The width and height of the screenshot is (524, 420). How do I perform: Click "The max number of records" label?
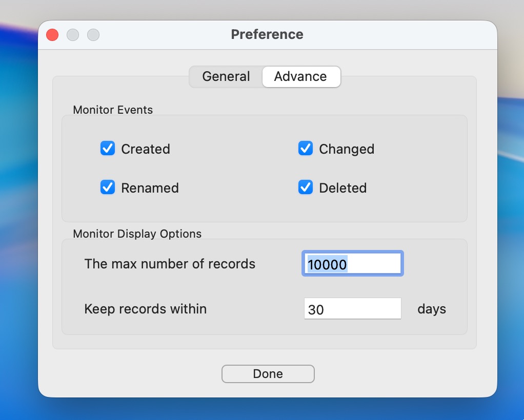[170, 264]
